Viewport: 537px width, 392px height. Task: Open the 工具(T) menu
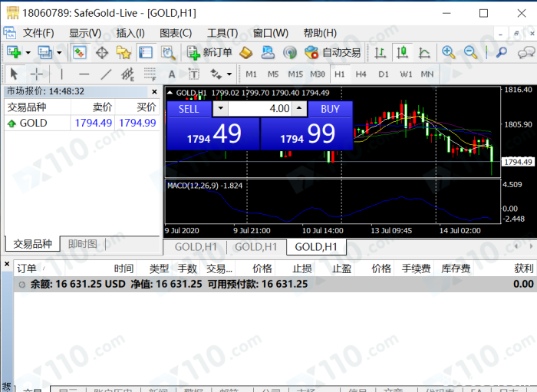click(x=222, y=33)
